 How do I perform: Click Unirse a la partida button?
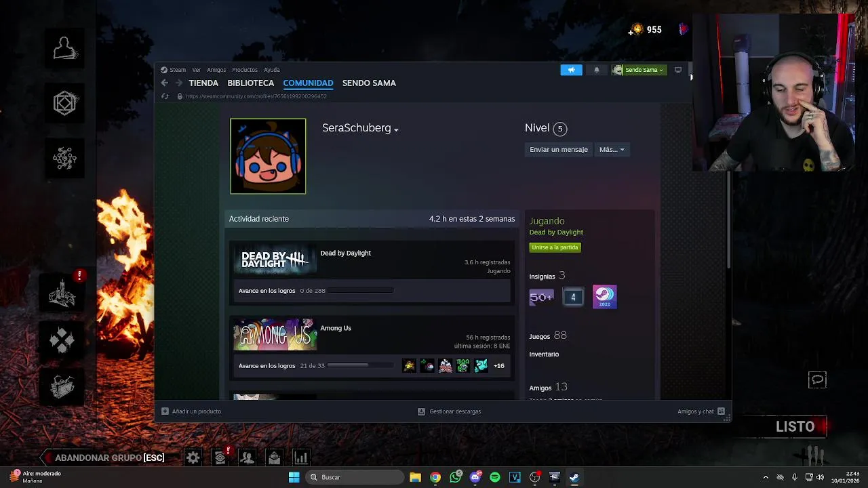555,247
